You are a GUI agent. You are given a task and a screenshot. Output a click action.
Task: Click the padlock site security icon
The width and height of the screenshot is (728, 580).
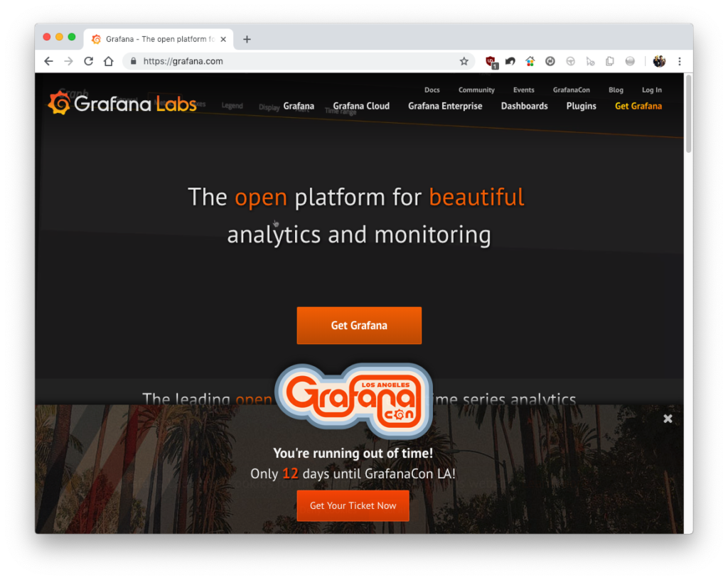tap(134, 61)
